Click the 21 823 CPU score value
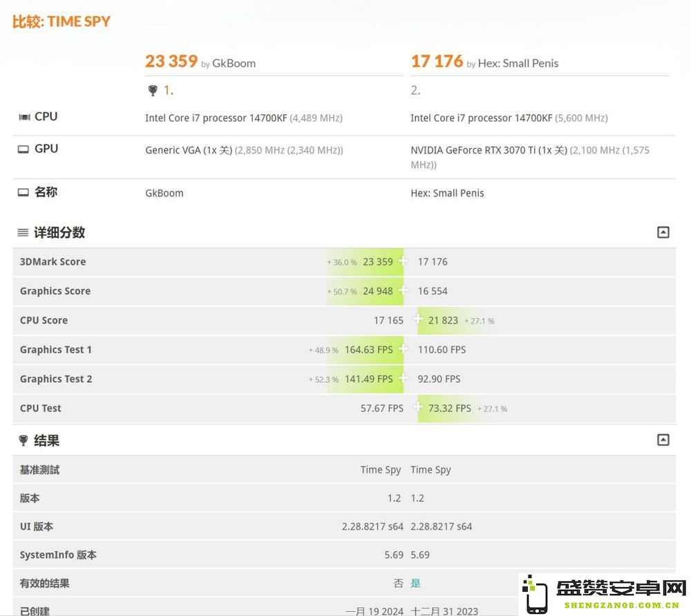 [x=443, y=321]
